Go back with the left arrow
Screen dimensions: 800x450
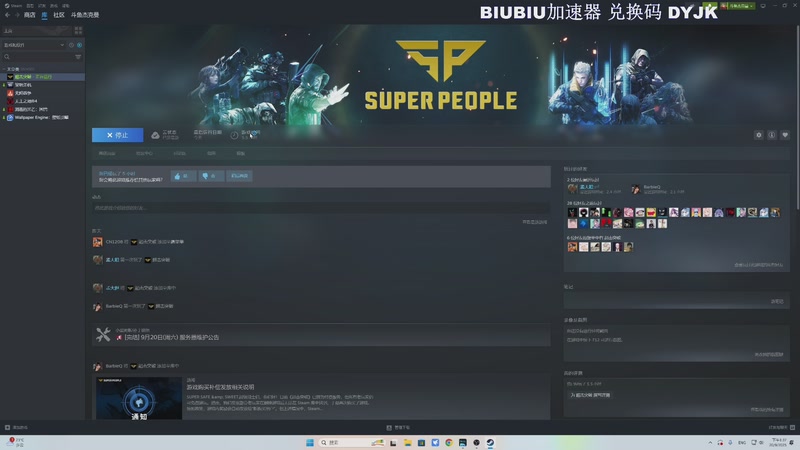coord(7,15)
